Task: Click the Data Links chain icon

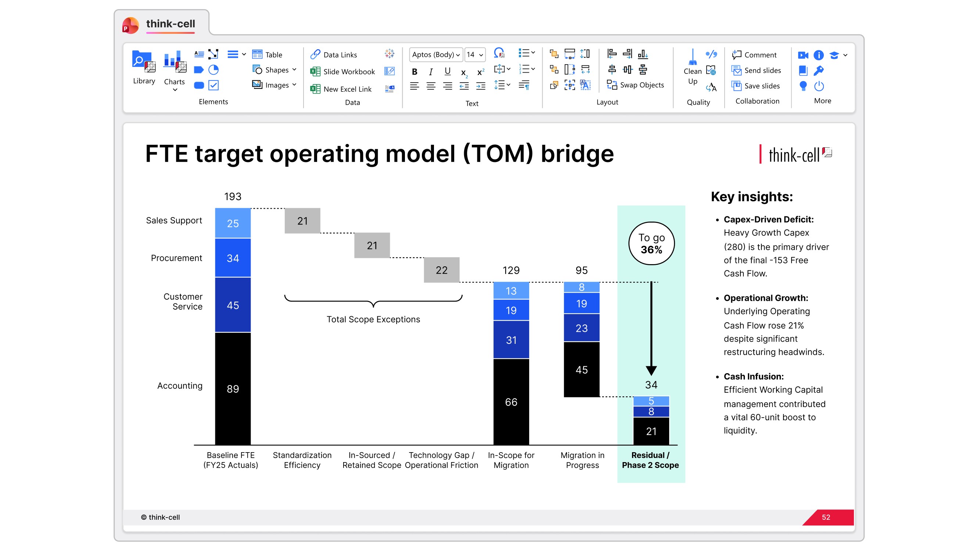Action: [x=315, y=54]
